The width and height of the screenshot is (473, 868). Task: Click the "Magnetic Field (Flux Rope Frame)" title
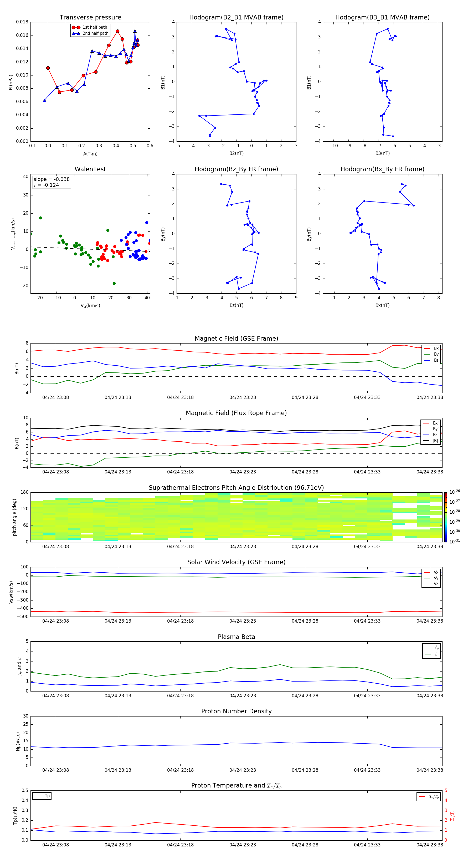click(x=236, y=413)
